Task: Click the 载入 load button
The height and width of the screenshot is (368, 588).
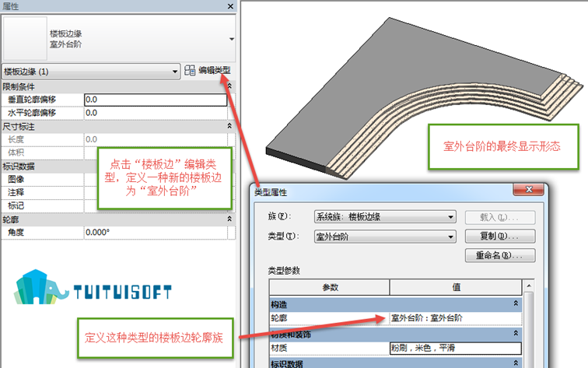Action: (500, 217)
